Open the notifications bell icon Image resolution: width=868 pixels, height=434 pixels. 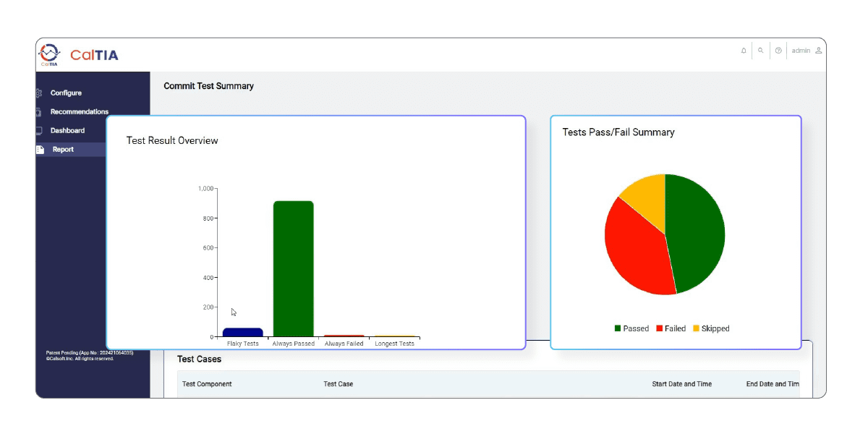point(744,51)
